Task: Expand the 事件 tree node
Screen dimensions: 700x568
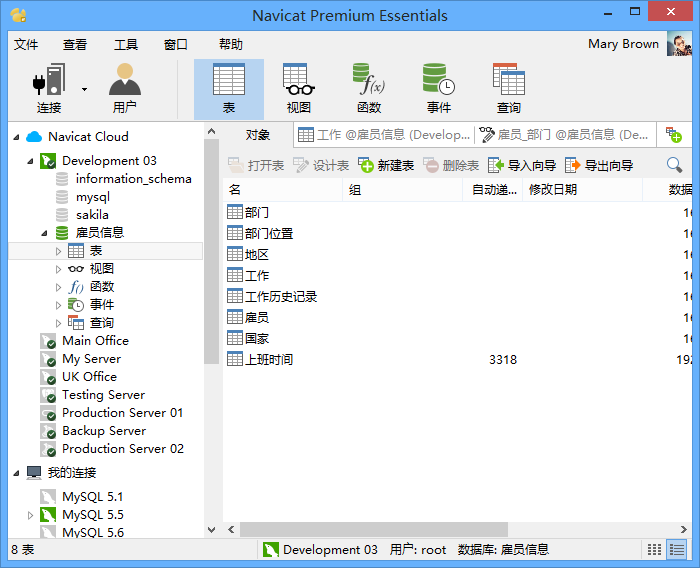Action: [x=58, y=305]
